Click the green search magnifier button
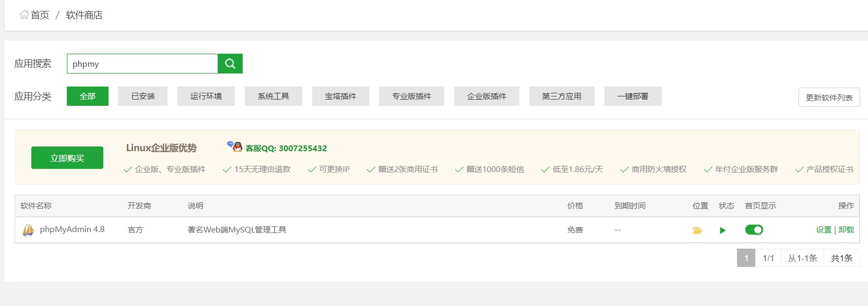The width and height of the screenshot is (868, 306). pyautogui.click(x=230, y=64)
